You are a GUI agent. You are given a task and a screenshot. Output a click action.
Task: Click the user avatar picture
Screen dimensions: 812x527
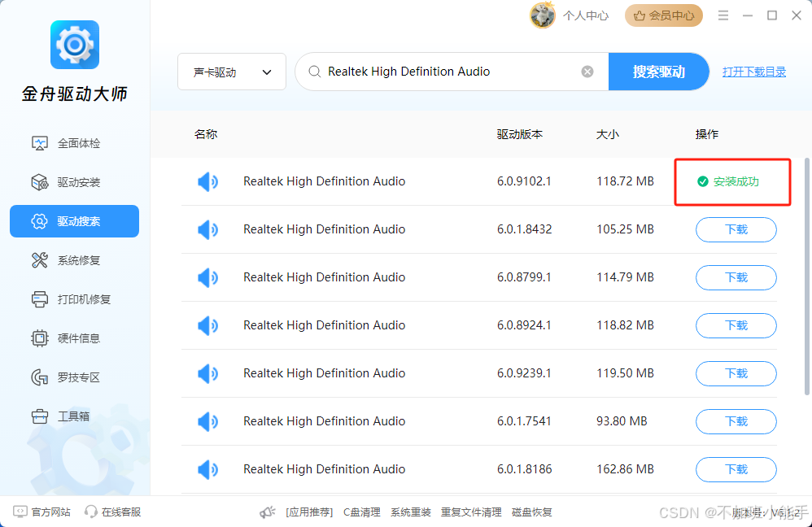(x=542, y=15)
